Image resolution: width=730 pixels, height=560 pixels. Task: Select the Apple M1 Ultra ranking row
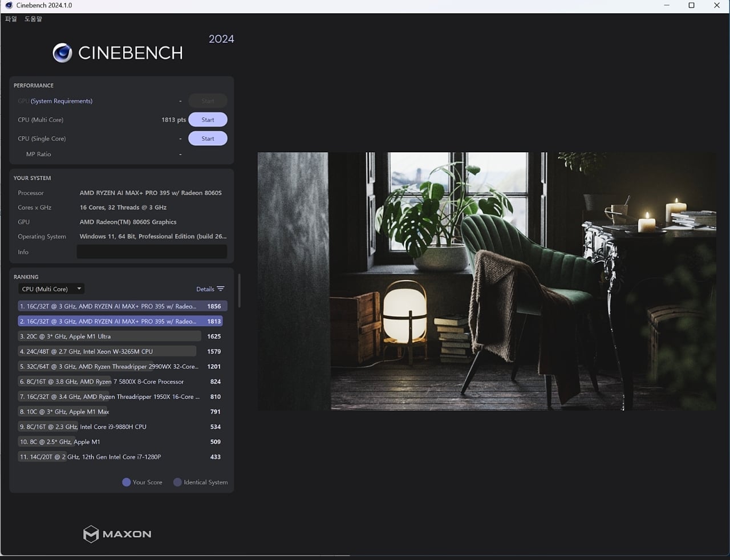point(120,336)
